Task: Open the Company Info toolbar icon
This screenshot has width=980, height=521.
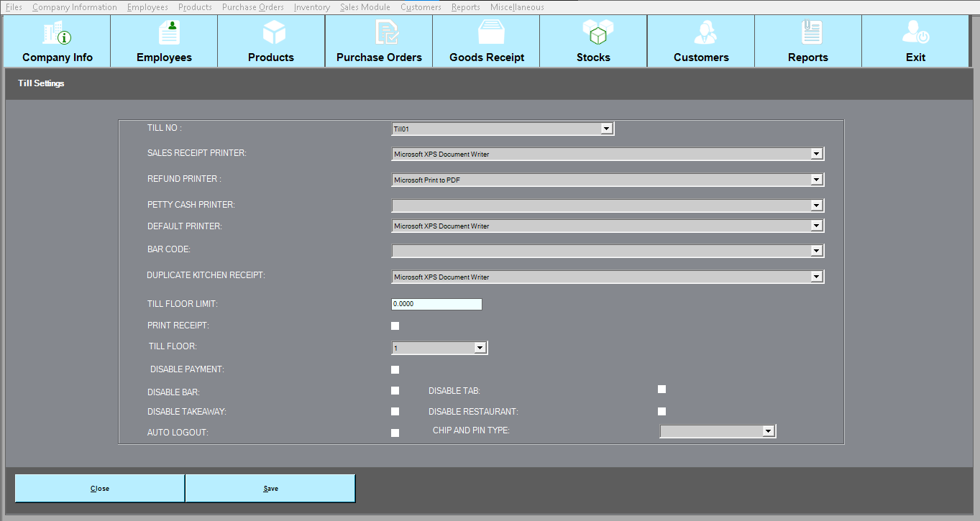Action: click(58, 34)
